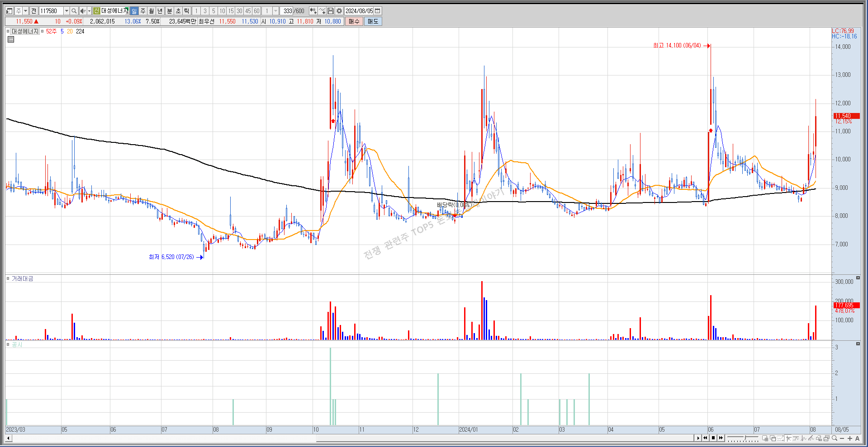Collapse the 거래대금 volume panel
Screen dimensions: 868x447
point(858,278)
